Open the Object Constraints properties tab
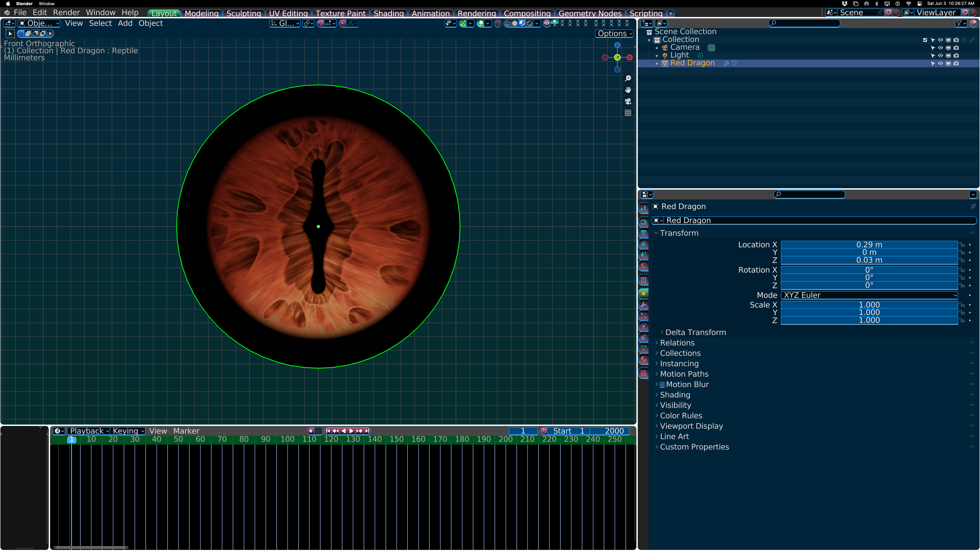The width and height of the screenshot is (980, 551). (x=643, y=337)
